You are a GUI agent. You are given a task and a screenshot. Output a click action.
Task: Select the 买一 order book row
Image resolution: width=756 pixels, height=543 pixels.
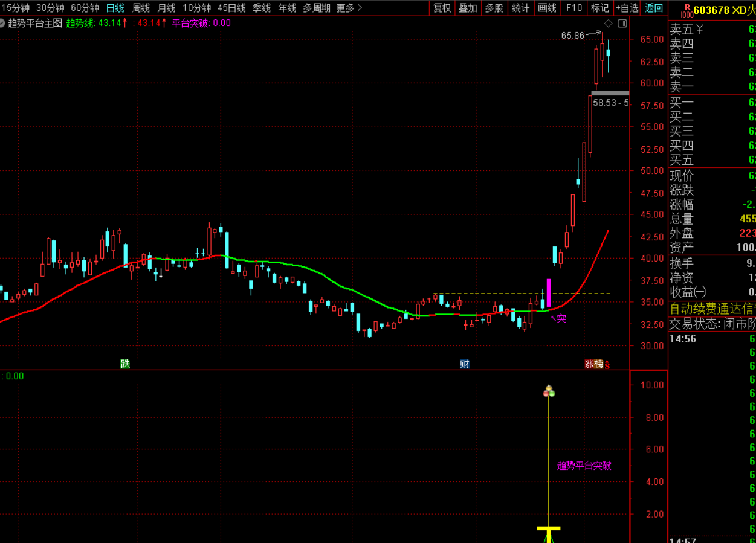tap(712, 102)
